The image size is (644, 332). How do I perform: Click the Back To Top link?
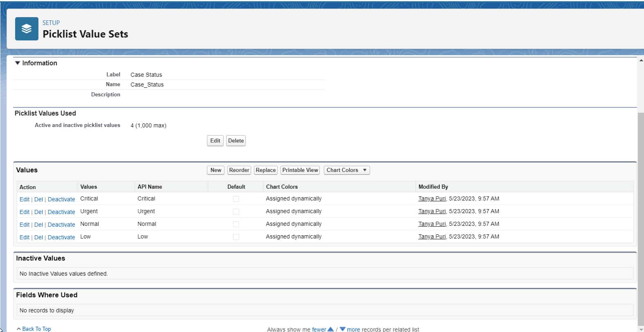tap(36, 329)
